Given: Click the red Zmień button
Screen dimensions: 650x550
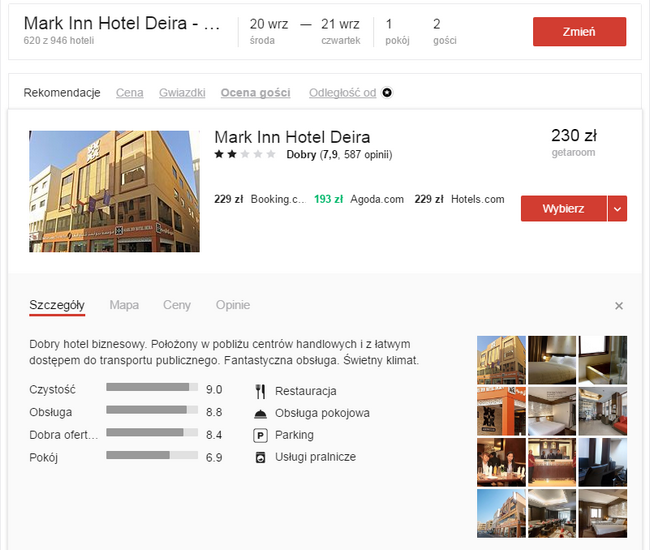Looking at the screenshot, I should 579,32.
